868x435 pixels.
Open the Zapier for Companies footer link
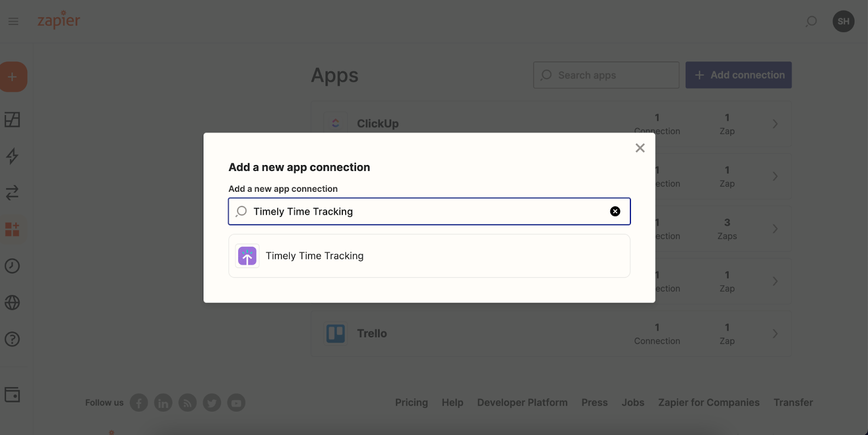pyautogui.click(x=709, y=402)
